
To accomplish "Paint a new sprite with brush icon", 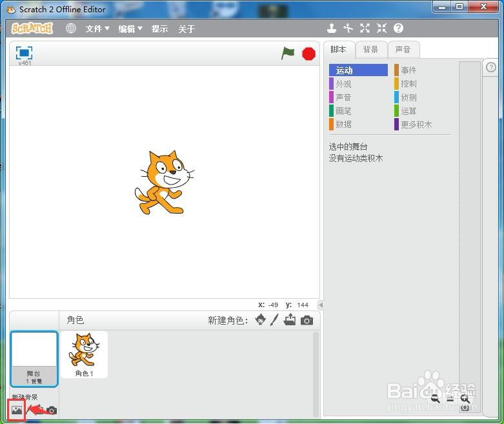I will (274, 320).
